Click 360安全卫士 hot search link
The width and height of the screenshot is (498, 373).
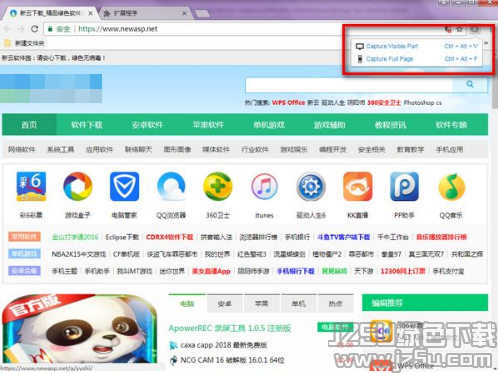click(384, 103)
